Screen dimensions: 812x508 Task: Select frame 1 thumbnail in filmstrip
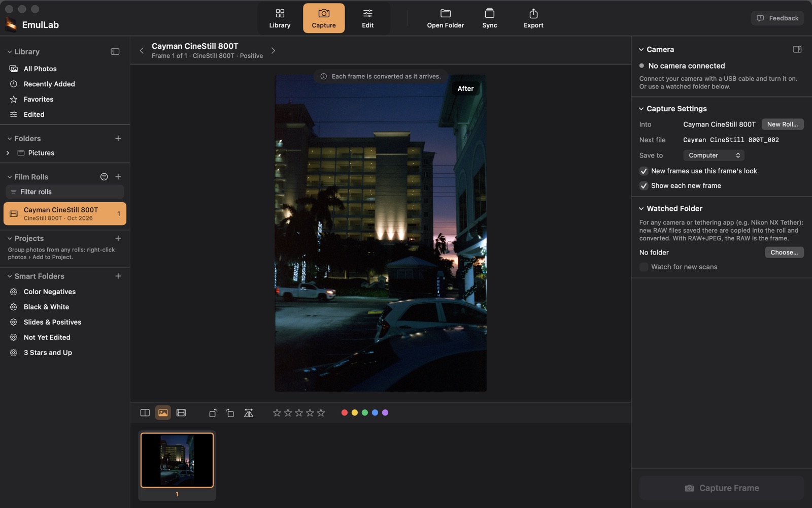[177, 460]
